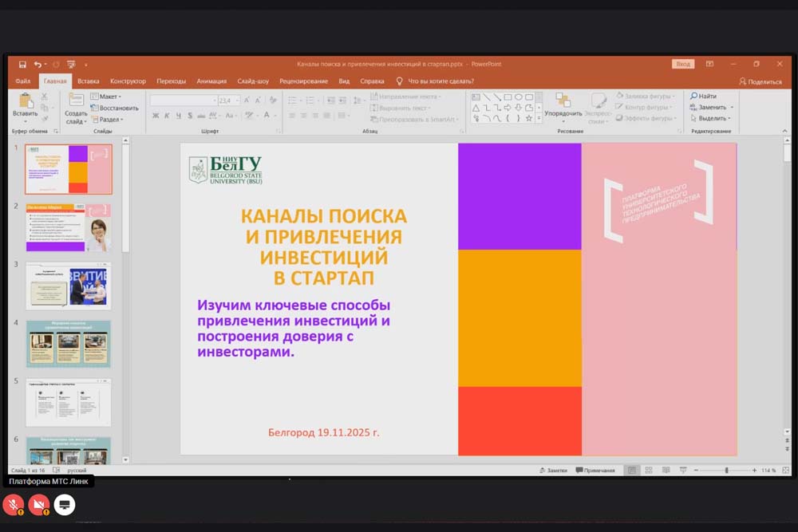Open the Arrange (Упорядочить) tool
The height and width of the screenshot is (532, 798).
coord(563,101)
